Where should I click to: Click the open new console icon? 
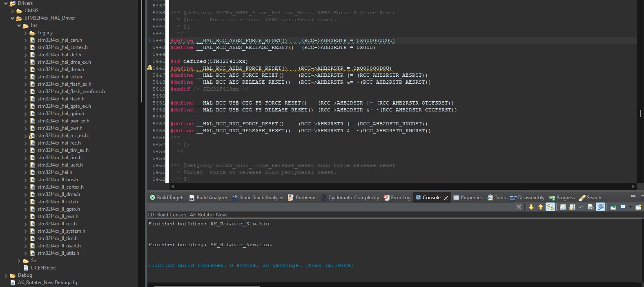coord(638,207)
